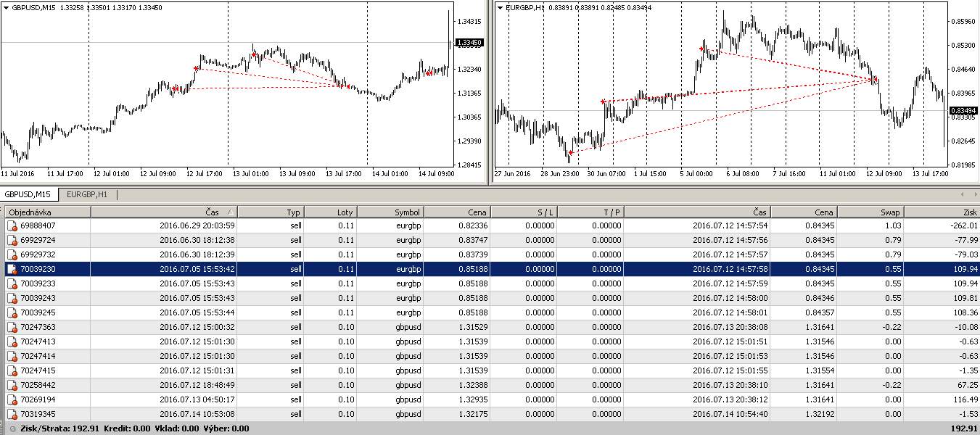Click the 0.83494 price label on EURGBP chart

963,110
